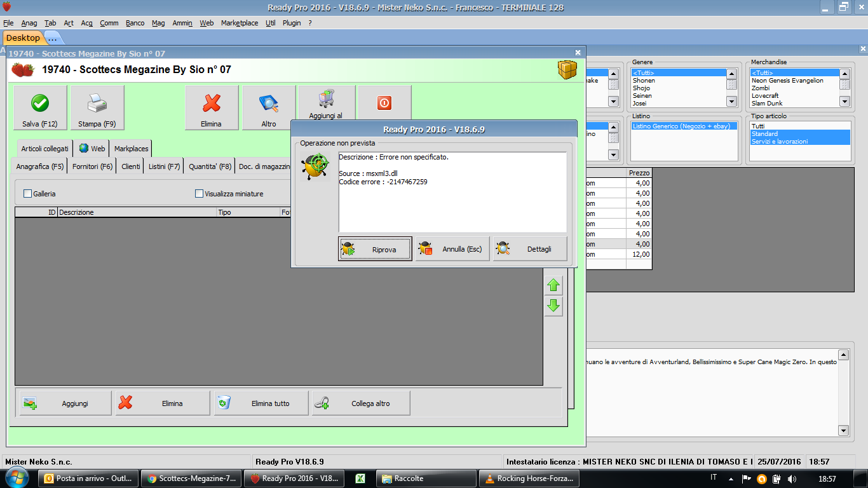Switch to Chrome Scottecs-Megazine taskbar window
868x488 pixels.
[x=191, y=478]
